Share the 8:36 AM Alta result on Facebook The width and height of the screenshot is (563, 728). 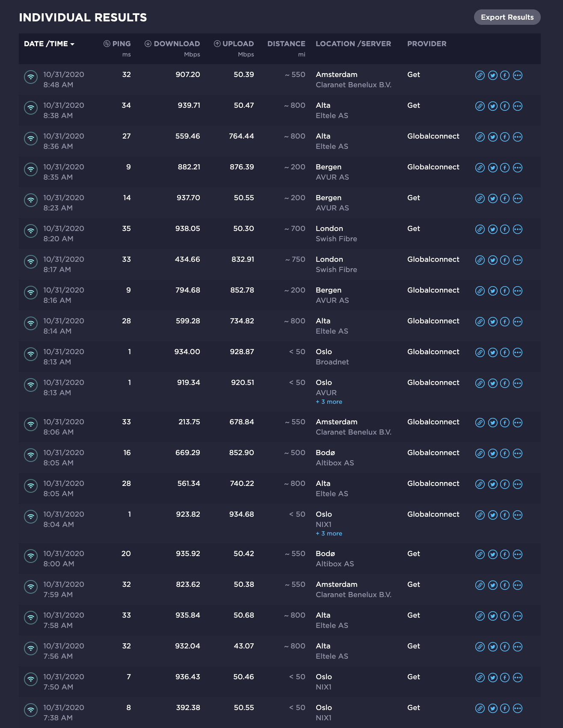[505, 137]
